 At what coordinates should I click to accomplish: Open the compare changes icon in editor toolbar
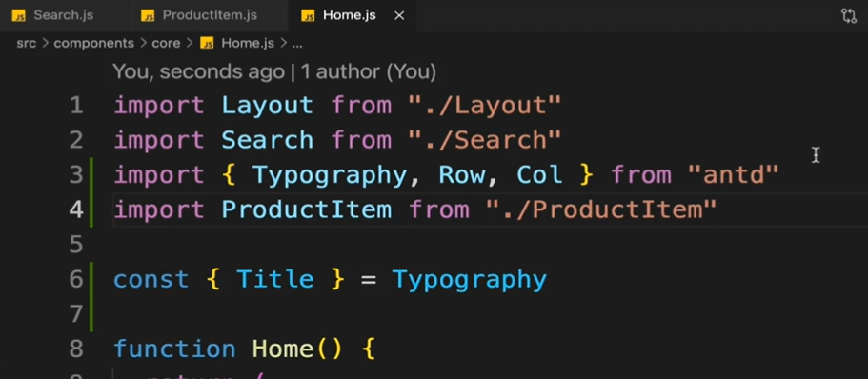pos(848,15)
